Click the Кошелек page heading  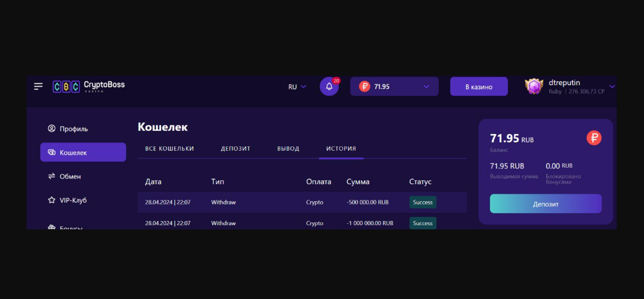(163, 127)
